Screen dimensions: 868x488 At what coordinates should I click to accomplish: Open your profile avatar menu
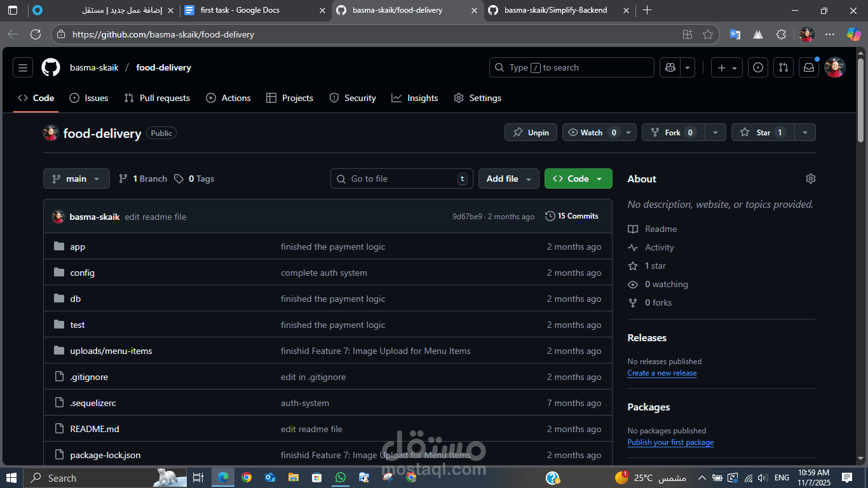[x=834, y=67]
